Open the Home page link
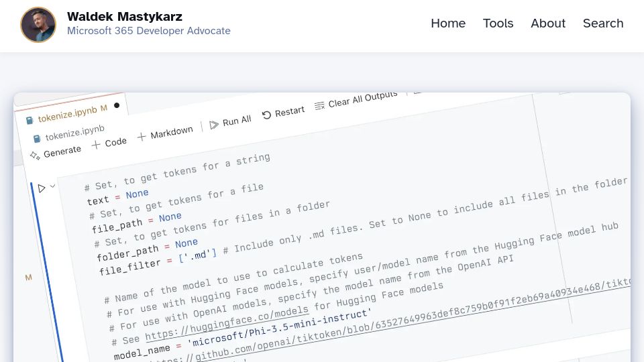 click(x=448, y=23)
